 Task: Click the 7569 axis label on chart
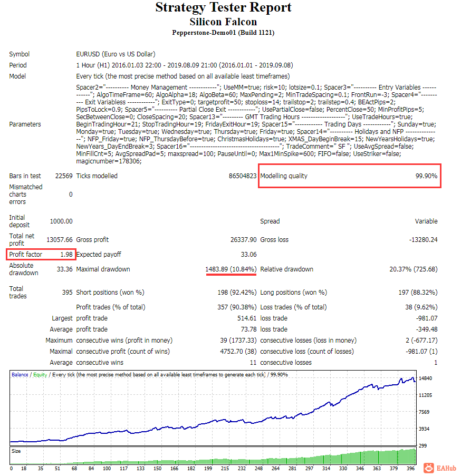[424, 412]
